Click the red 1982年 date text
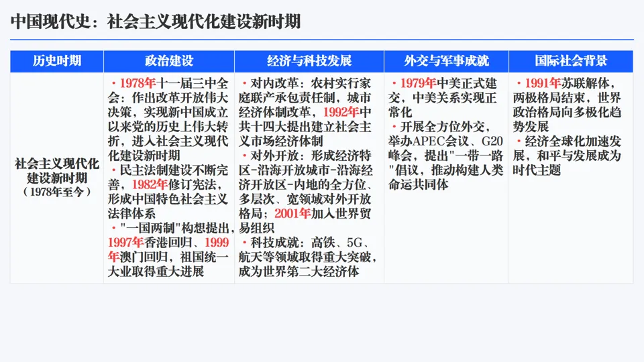The height and width of the screenshot is (362, 644). click(x=150, y=184)
